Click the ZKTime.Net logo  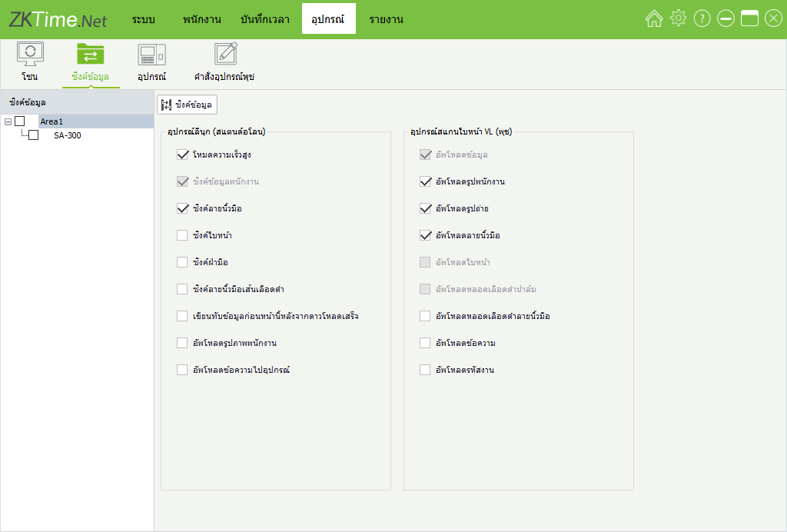58,20
